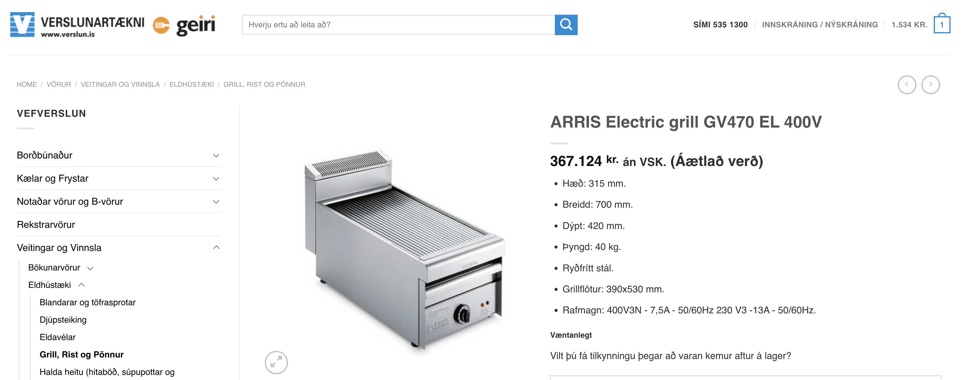
Task: Open ELDHÚSTÆKI breadcrumb
Action: pyautogui.click(x=191, y=84)
